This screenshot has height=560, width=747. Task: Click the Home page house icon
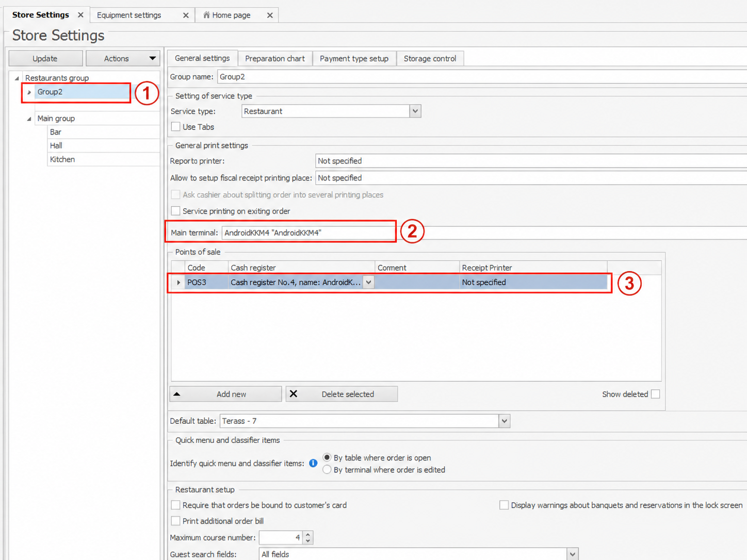(x=206, y=15)
